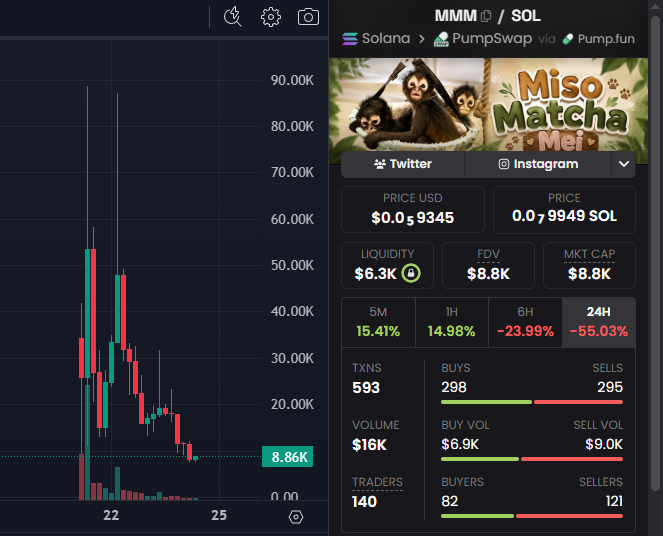The image size is (663, 536).
Task: Open the Instagram link button
Action: click(x=538, y=164)
